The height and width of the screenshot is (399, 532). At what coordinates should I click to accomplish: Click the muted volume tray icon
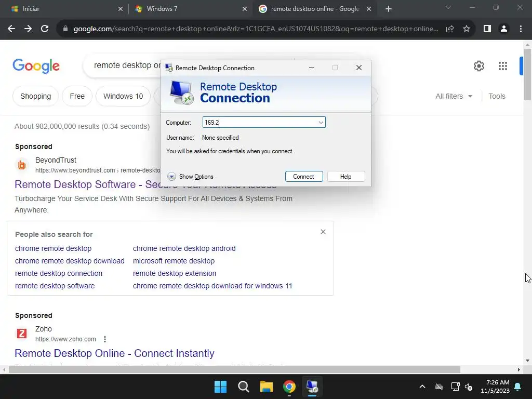[469, 387]
